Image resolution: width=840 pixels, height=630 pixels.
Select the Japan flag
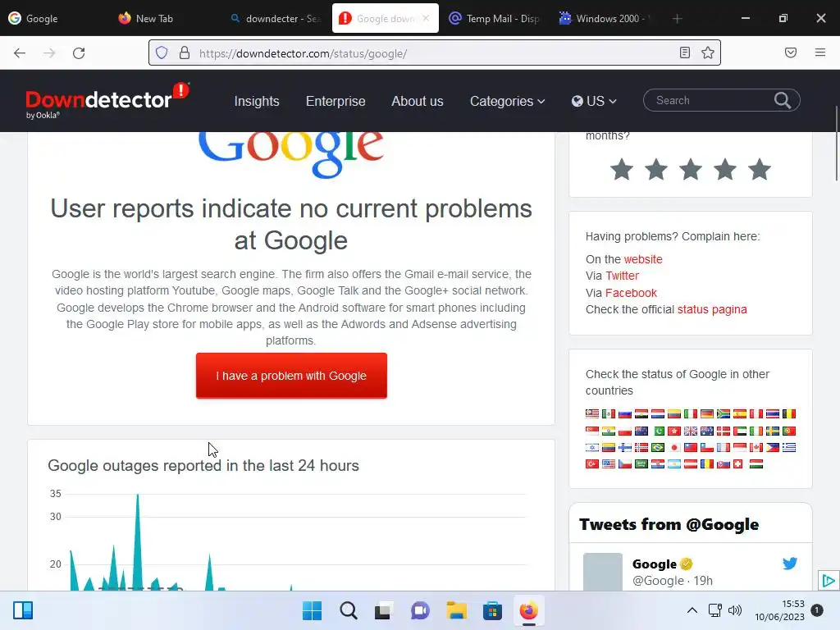click(x=674, y=447)
